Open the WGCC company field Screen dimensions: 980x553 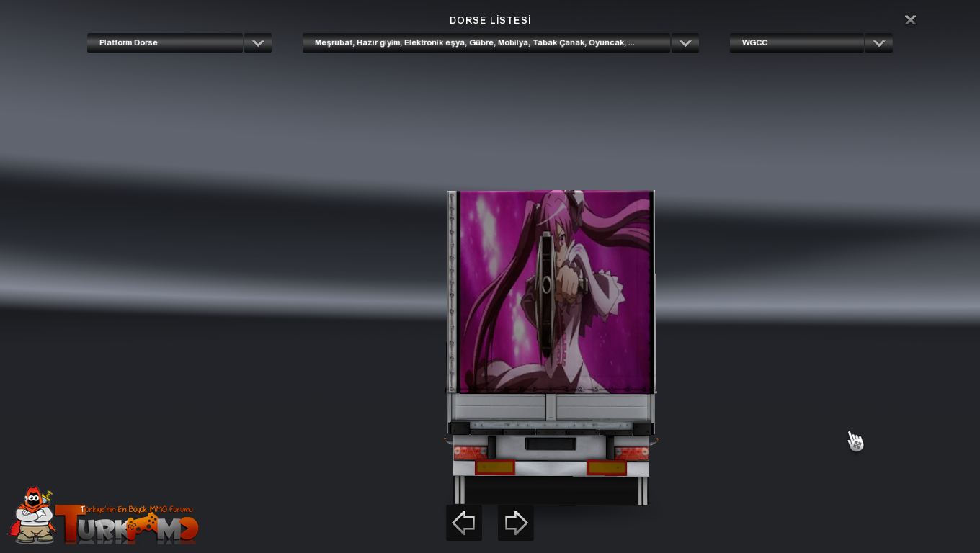coord(797,43)
